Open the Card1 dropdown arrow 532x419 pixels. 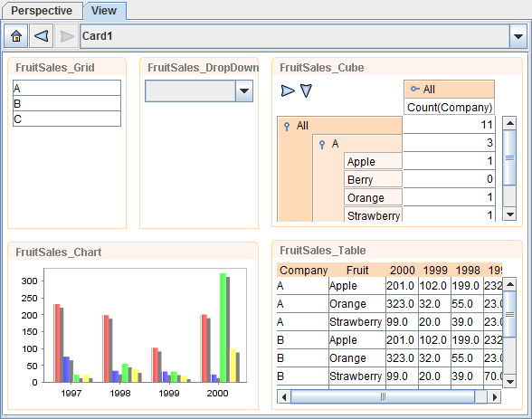point(518,36)
